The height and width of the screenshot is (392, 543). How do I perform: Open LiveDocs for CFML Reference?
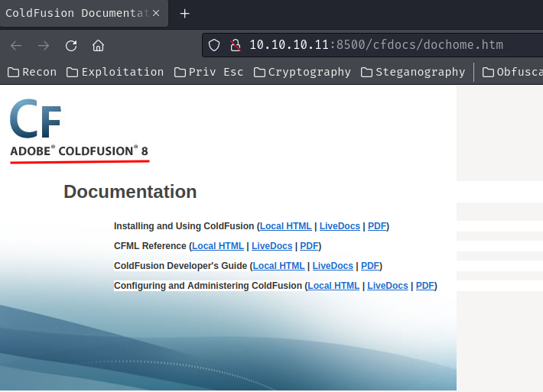[271, 246]
